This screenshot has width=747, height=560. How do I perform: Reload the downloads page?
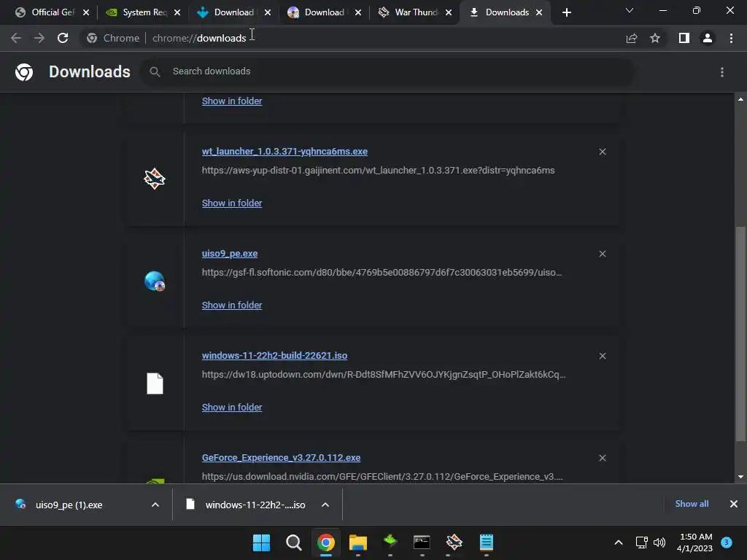click(x=63, y=38)
